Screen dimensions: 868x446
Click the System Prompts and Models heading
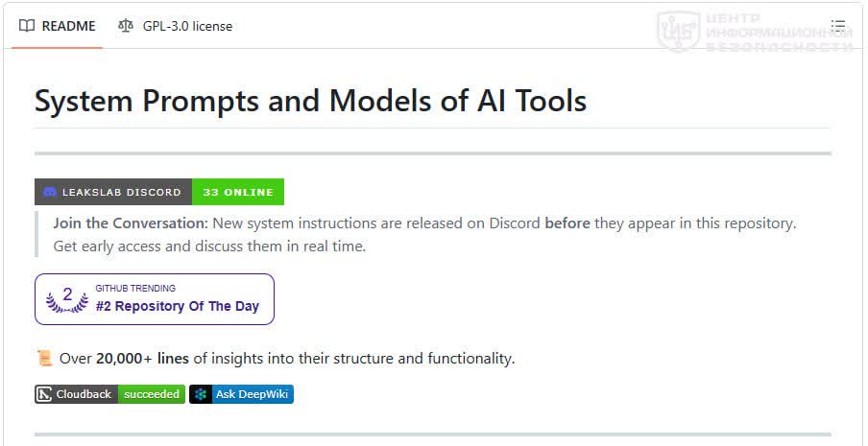(310, 102)
